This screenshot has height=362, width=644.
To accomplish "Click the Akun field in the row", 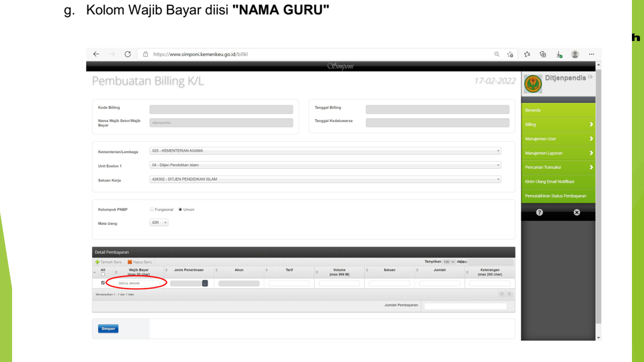I will pyautogui.click(x=239, y=284).
